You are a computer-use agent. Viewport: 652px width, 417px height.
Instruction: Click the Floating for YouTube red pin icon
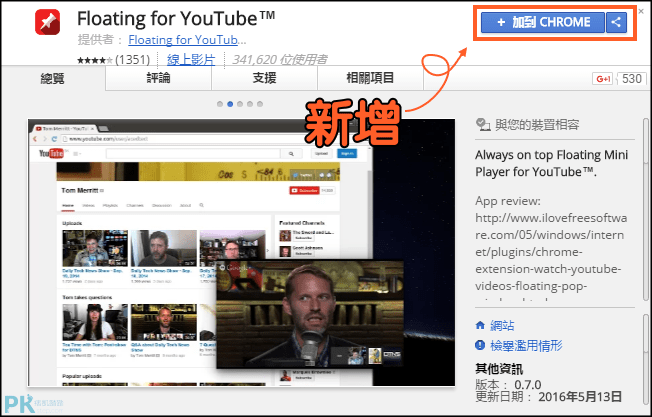[x=47, y=22]
